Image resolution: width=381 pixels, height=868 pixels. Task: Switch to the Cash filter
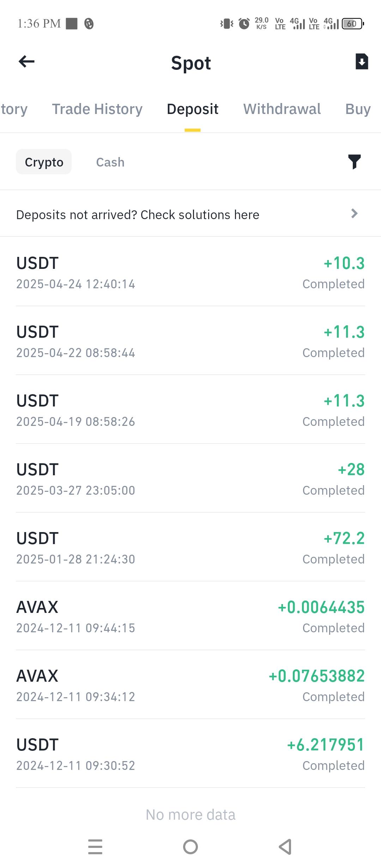click(x=110, y=162)
